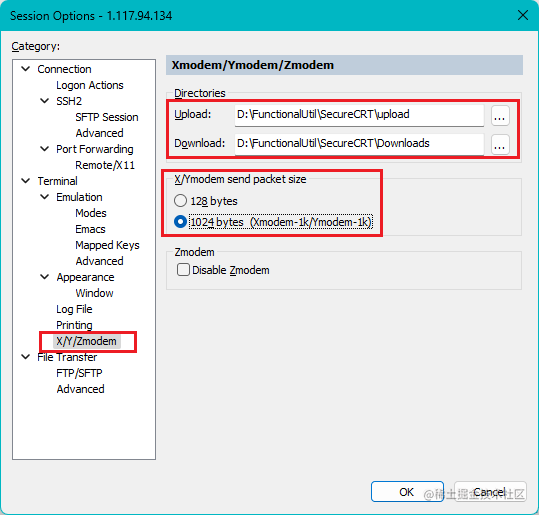Open Logon Actions settings
The height and width of the screenshot is (515, 539).
pyautogui.click(x=90, y=85)
